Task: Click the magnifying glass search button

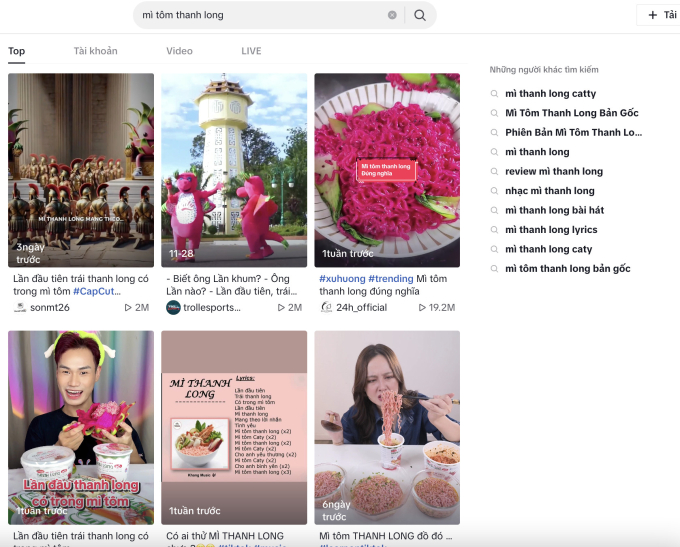Action: coord(419,15)
